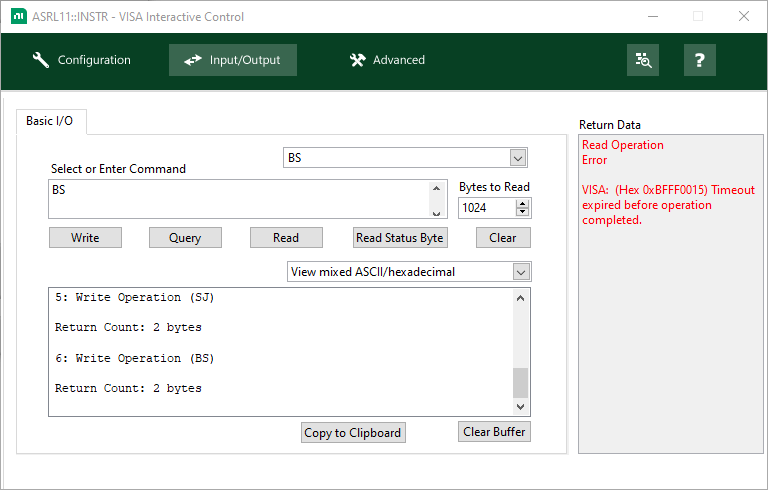Open the NI I/O Trace icon button
The image size is (768, 490).
pyautogui.click(x=643, y=60)
